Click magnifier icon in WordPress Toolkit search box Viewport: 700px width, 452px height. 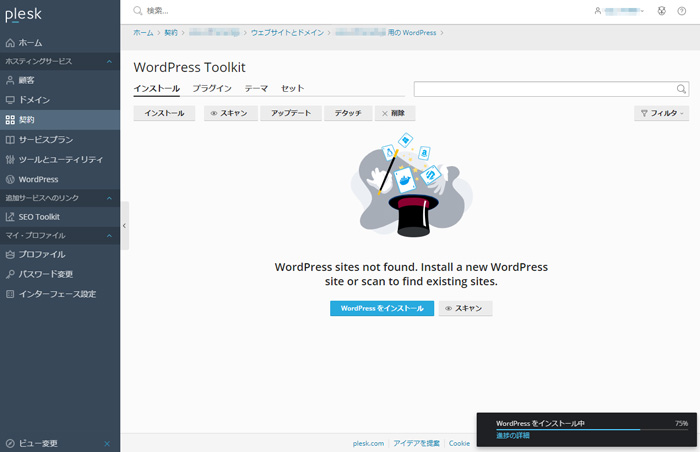tap(681, 89)
